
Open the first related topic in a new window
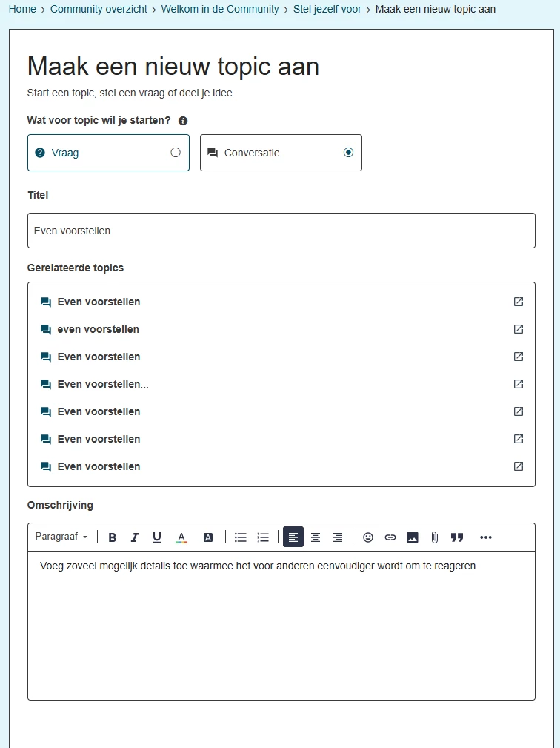tap(519, 302)
